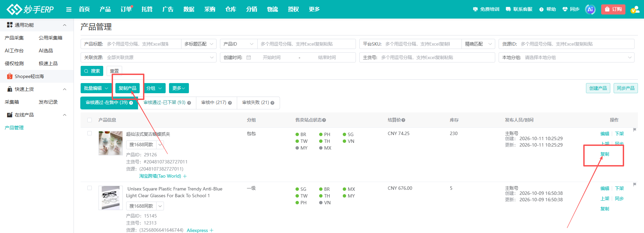The height and width of the screenshot is (233, 644).
Task: Open the 广告 top menu
Action: tap(168, 9)
